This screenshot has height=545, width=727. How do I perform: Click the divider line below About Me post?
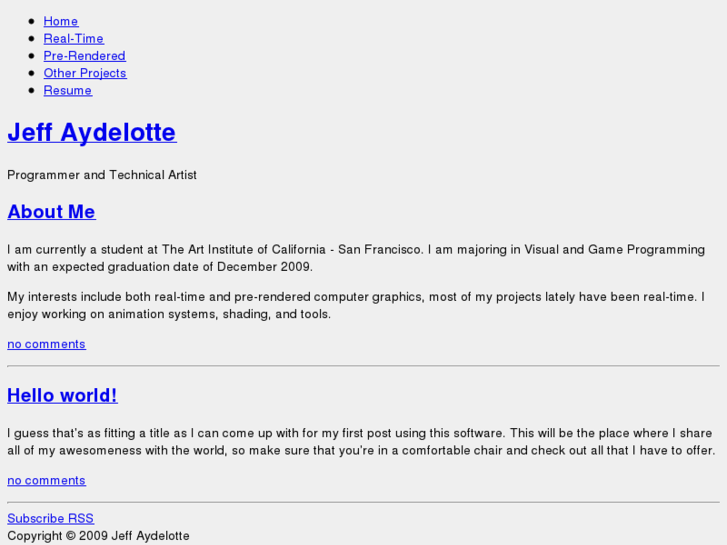pos(363,366)
